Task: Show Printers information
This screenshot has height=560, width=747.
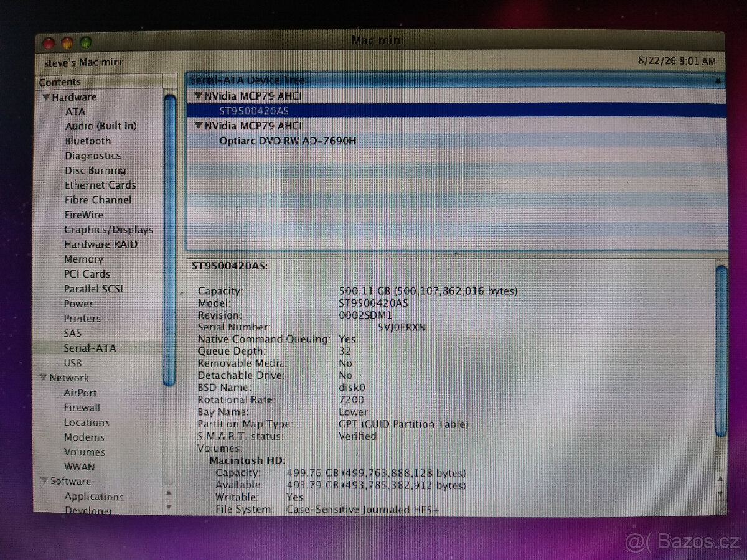Action: coord(82,318)
